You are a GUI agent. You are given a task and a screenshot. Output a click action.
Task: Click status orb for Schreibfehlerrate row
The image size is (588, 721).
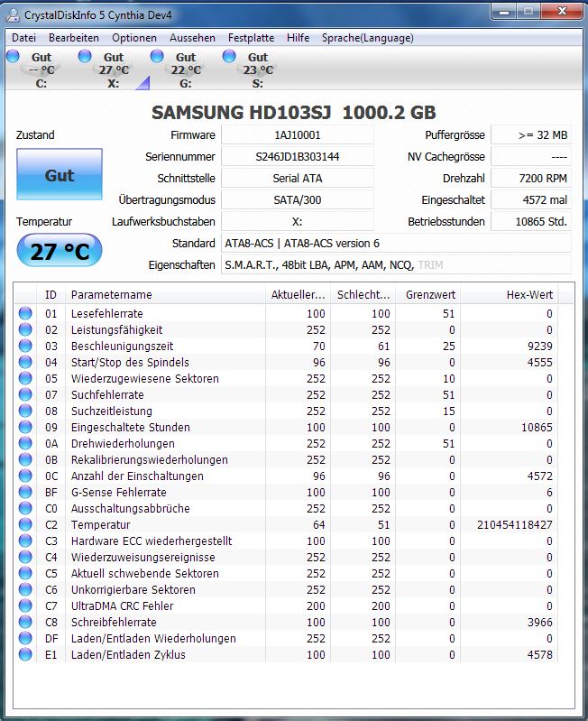click(25, 622)
